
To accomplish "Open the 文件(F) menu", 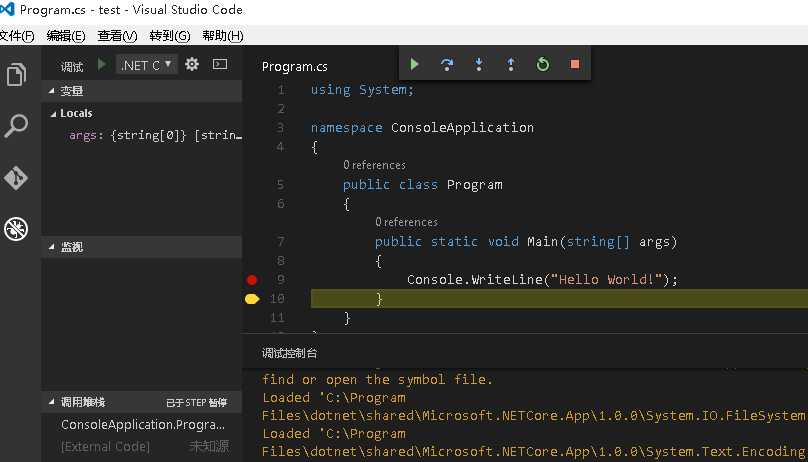I will tap(15, 36).
